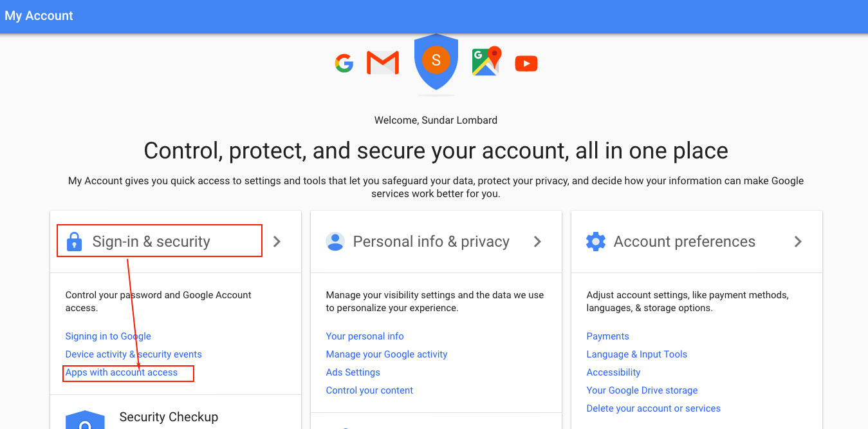The image size is (868, 429).
Task: Click the My Account header title
Action: 39,15
